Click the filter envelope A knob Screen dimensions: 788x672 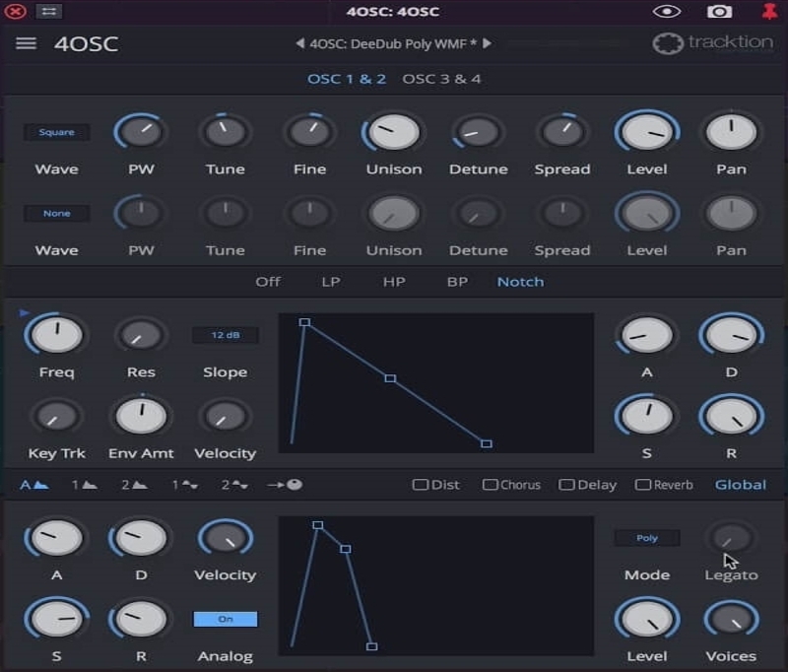(647, 335)
